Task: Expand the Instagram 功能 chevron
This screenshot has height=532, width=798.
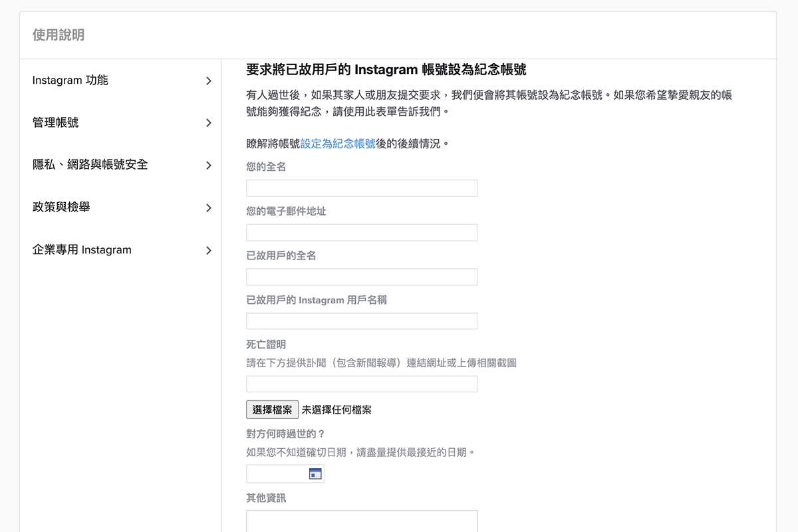Action: click(208, 80)
